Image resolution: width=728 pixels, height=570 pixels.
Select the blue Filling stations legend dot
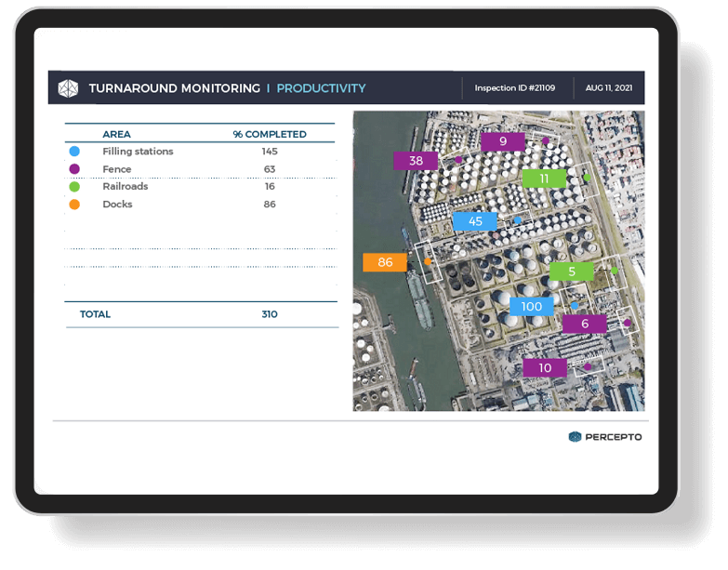74,152
